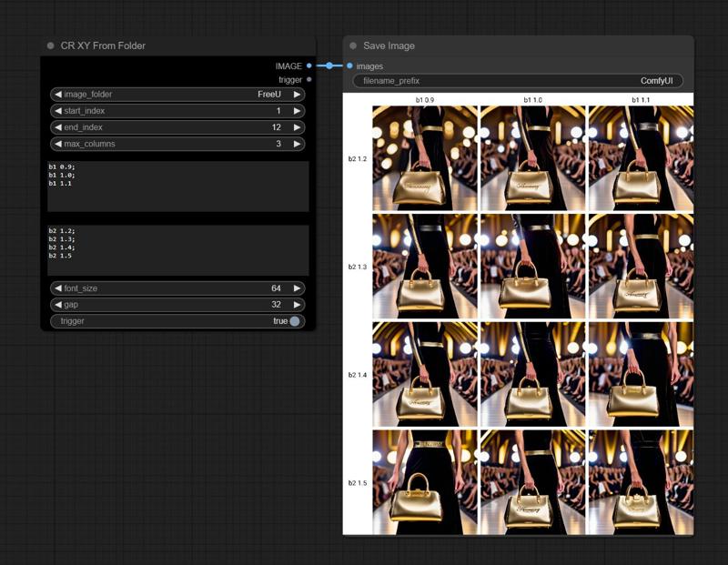Click the images input port on Save Image
Screen dimensions: 728x565
349,66
